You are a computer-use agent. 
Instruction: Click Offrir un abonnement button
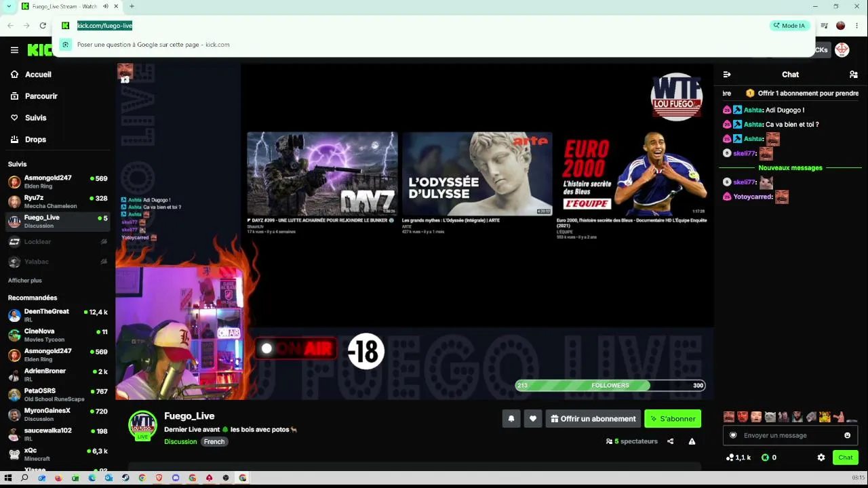[x=593, y=419]
